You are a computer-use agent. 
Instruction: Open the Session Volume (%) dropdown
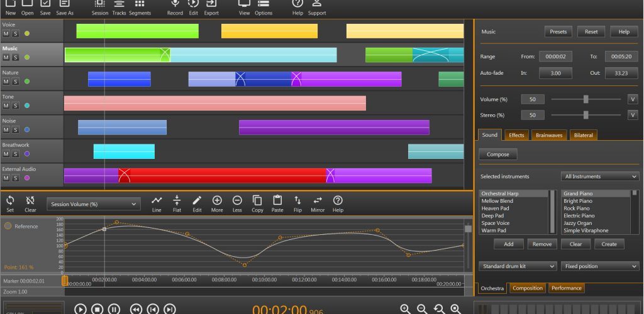(94, 204)
